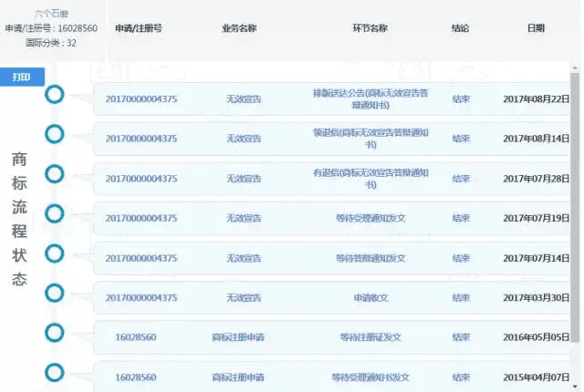Click 结束 in the 2017年07月14日 row

(x=461, y=259)
